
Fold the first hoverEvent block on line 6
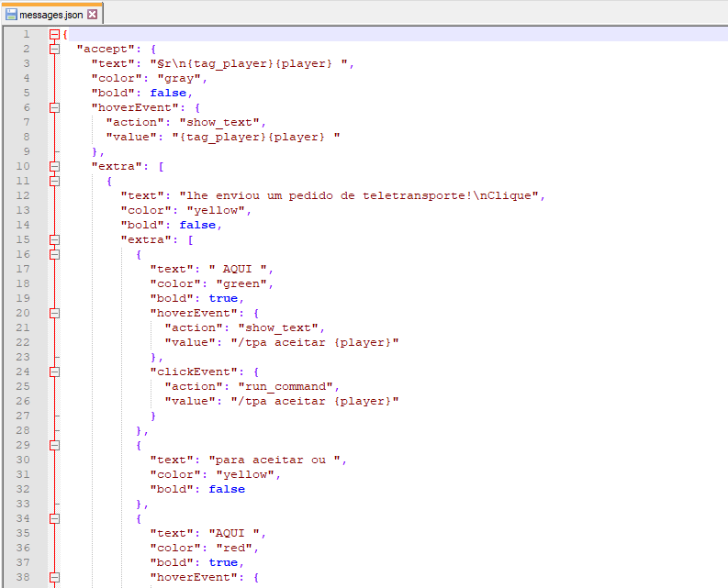coord(54,107)
